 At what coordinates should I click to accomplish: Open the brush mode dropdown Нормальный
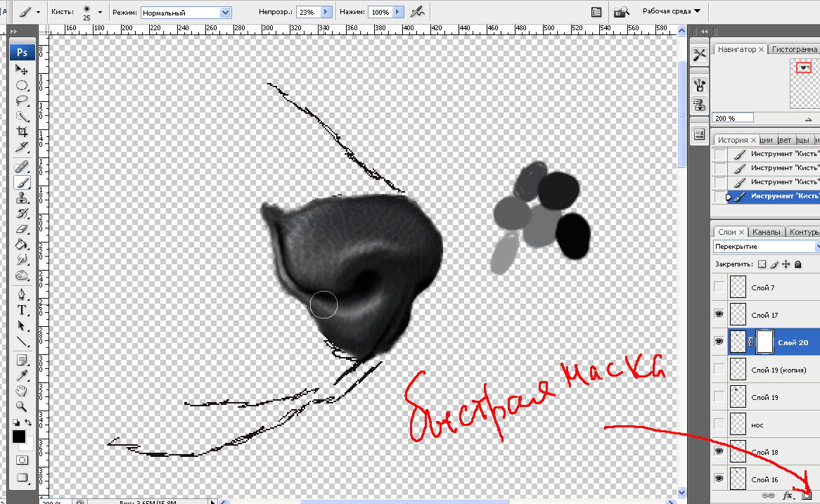(x=186, y=13)
